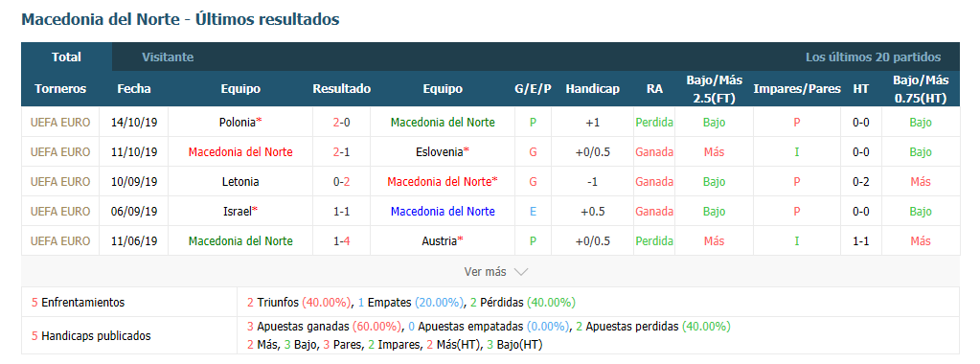
Task: Open Los últimos 20 partidos selector
Action: 873,57
